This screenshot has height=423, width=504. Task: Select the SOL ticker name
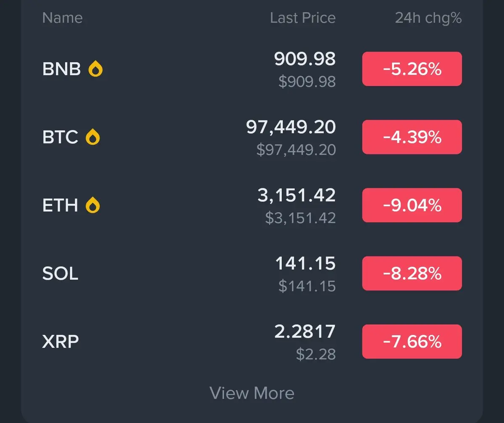pos(60,274)
